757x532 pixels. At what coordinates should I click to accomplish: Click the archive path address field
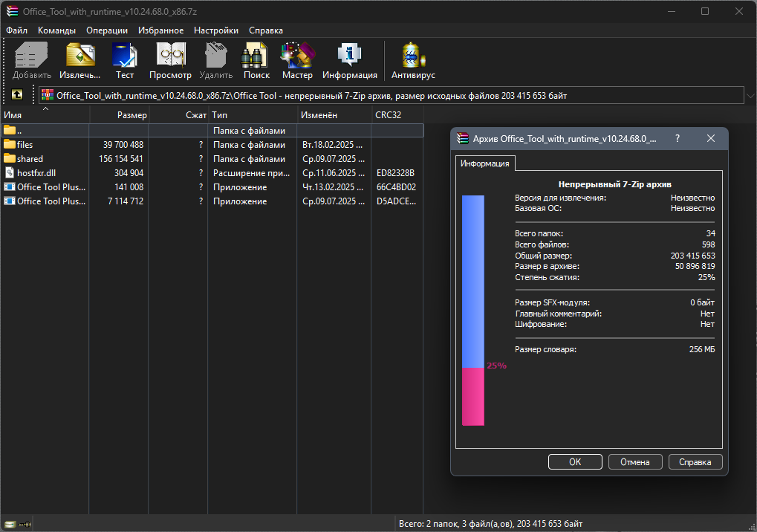tap(391, 95)
